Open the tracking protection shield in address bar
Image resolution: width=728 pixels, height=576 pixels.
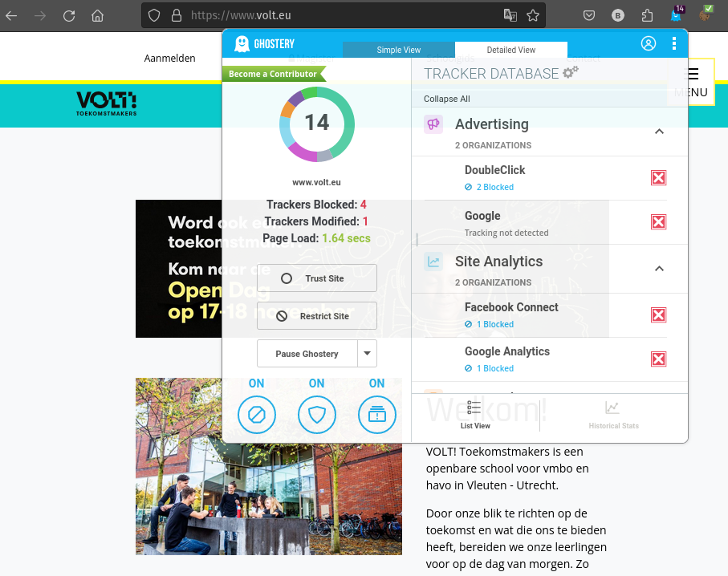click(154, 16)
